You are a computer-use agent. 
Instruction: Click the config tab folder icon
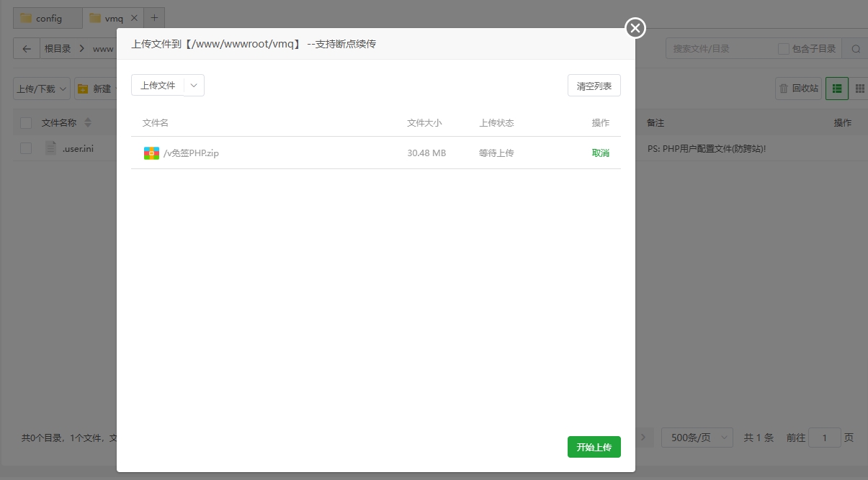coord(25,17)
